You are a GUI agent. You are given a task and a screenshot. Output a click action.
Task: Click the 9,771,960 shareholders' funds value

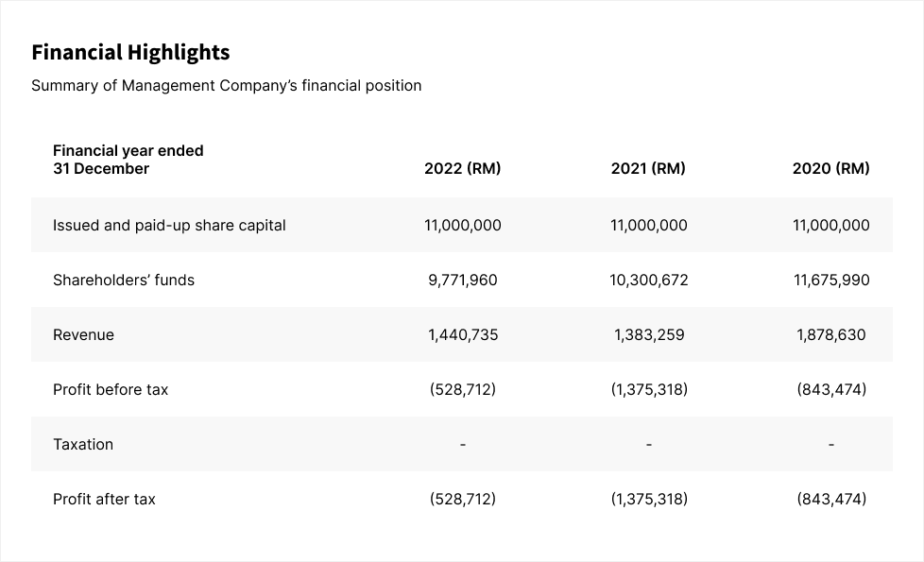462,281
